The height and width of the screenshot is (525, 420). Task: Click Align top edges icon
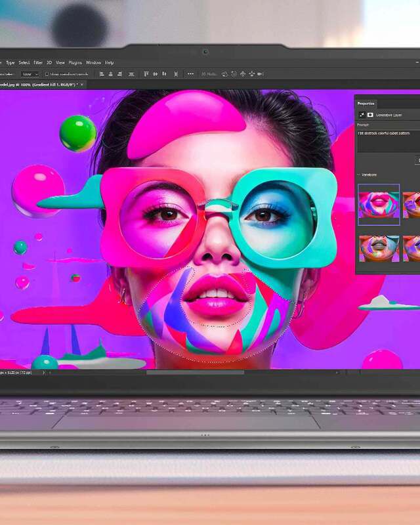pyautogui.click(x=146, y=73)
